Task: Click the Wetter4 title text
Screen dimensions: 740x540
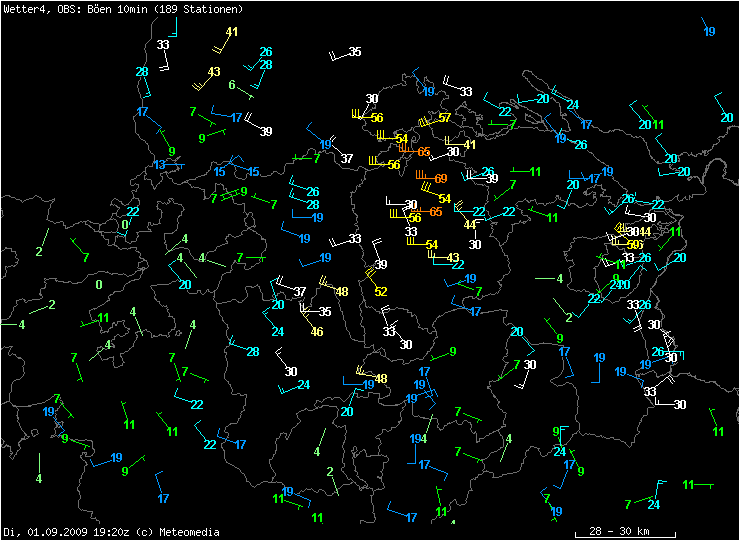Action: pyautogui.click(x=23, y=8)
